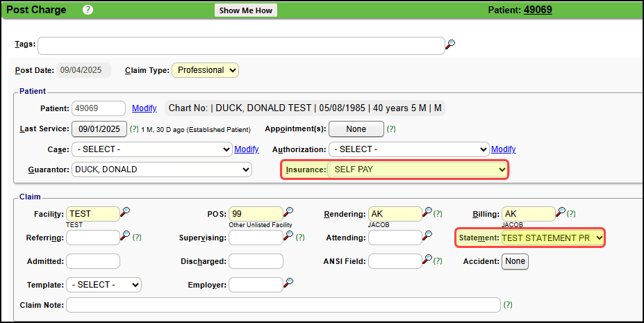
Task: Click the Employer lookup magnifier icon
Action: click(288, 283)
